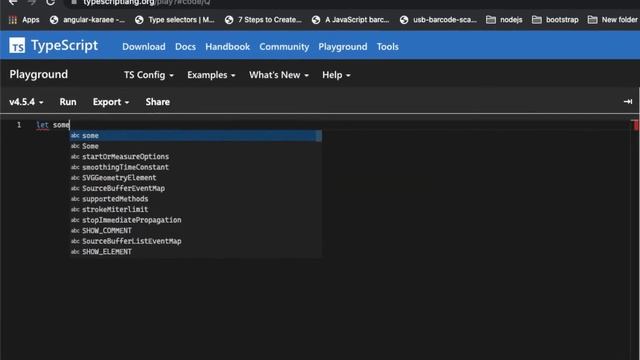The image size is (640, 360).
Task: Select startOrMeasureOptions suggestion
Action: pos(196,157)
